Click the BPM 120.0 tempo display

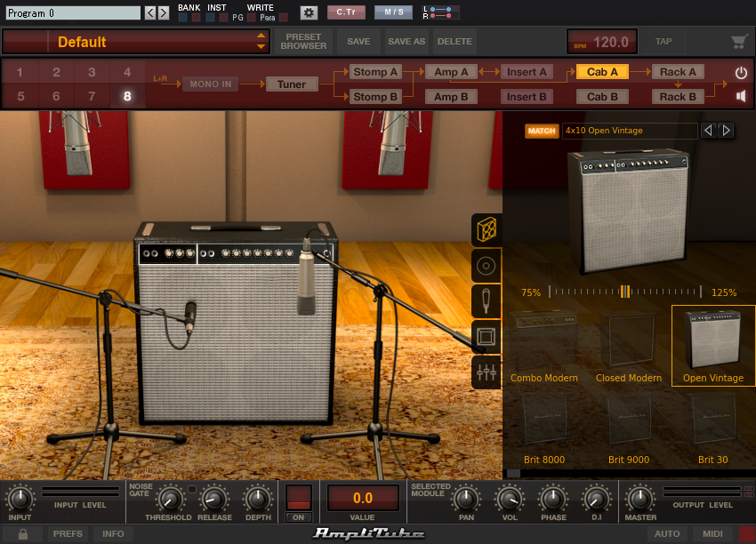pos(602,42)
